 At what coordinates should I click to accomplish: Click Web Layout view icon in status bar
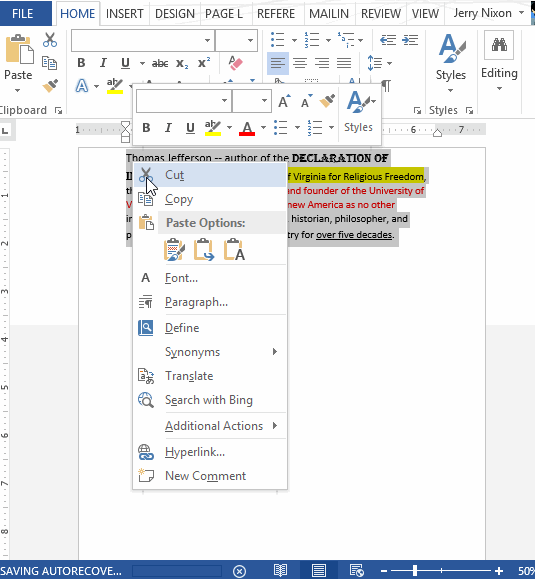click(357, 571)
